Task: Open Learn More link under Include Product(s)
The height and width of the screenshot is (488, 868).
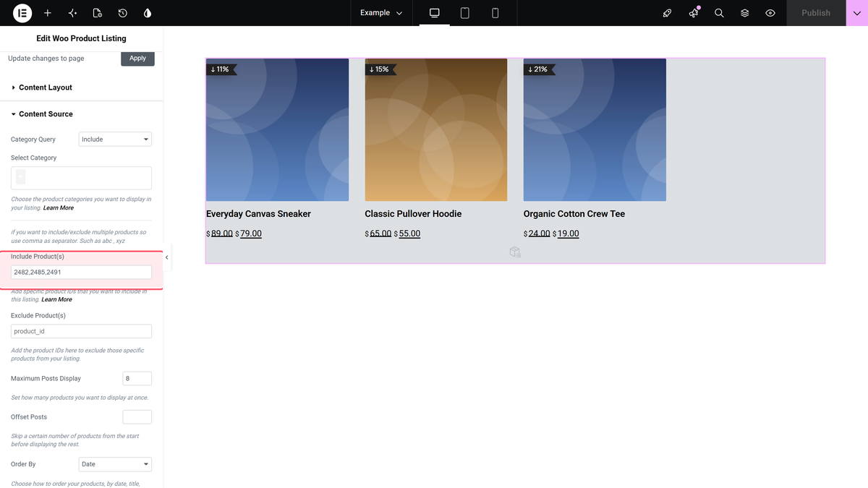Action: pos(56,299)
